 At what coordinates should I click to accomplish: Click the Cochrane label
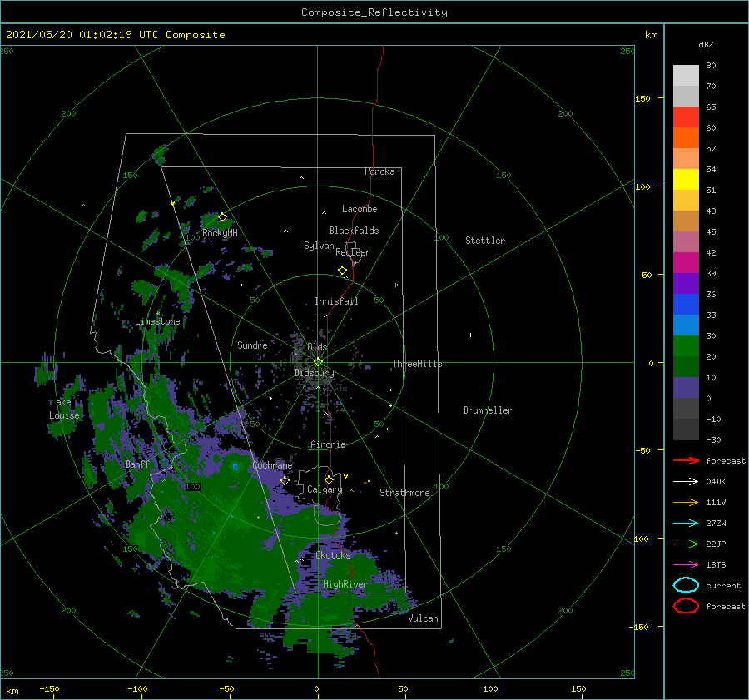pyautogui.click(x=272, y=465)
